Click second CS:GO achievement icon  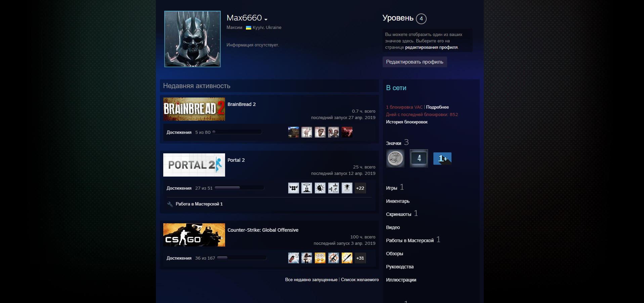coord(307,258)
